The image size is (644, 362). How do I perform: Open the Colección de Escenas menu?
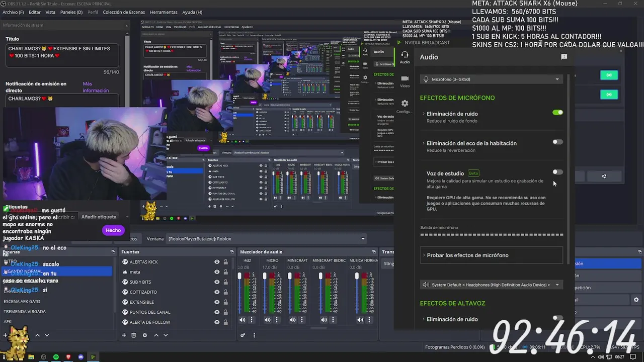(x=124, y=12)
